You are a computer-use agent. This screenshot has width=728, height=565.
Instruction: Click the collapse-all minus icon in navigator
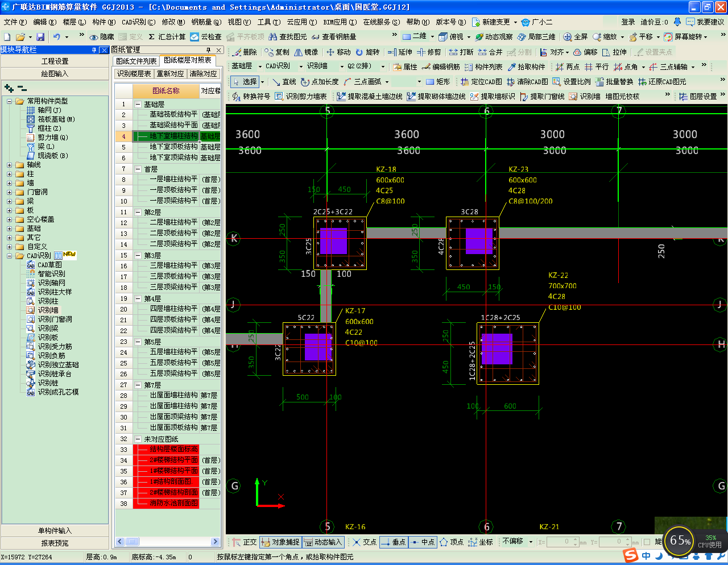coord(22,88)
